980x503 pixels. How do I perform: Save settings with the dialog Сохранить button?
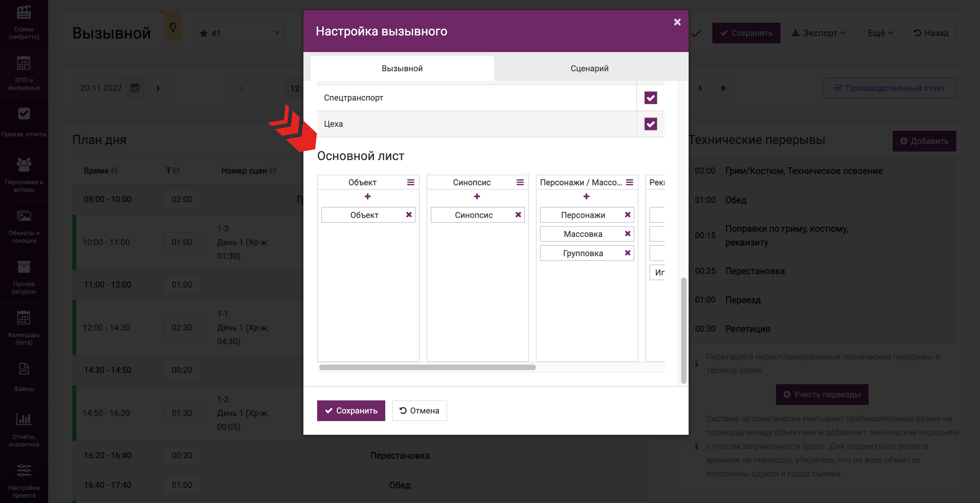click(x=351, y=410)
